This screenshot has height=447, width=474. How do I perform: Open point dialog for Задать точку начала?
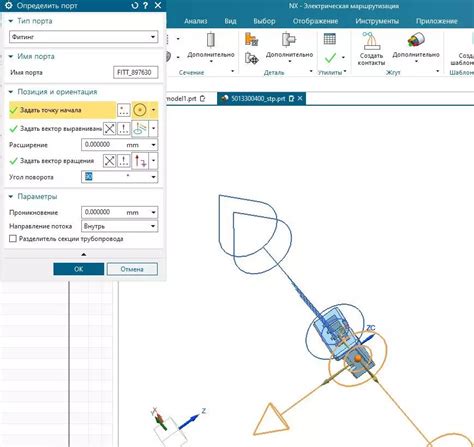(124, 110)
